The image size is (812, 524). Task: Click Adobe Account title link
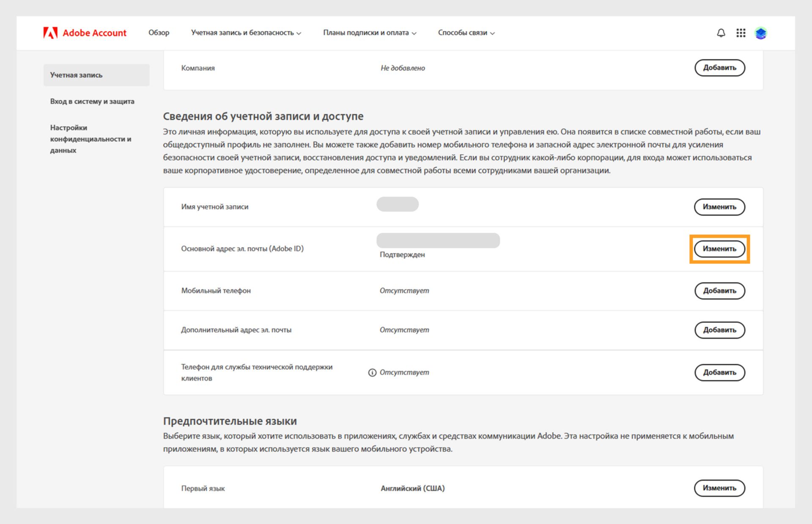pyautogui.click(x=94, y=33)
